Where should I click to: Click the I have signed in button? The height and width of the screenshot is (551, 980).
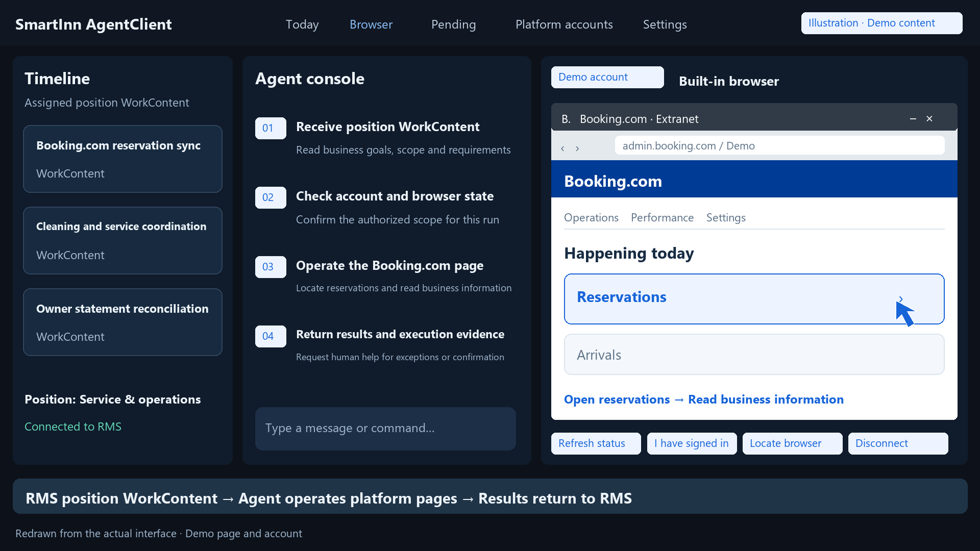pyautogui.click(x=692, y=443)
